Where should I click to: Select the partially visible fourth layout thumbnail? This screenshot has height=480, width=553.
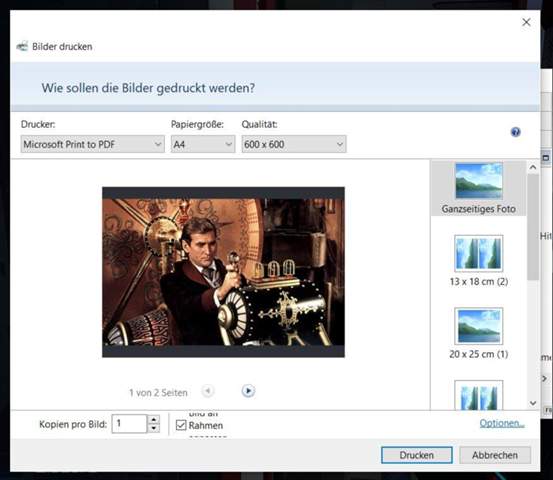click(x=479, y=395)
